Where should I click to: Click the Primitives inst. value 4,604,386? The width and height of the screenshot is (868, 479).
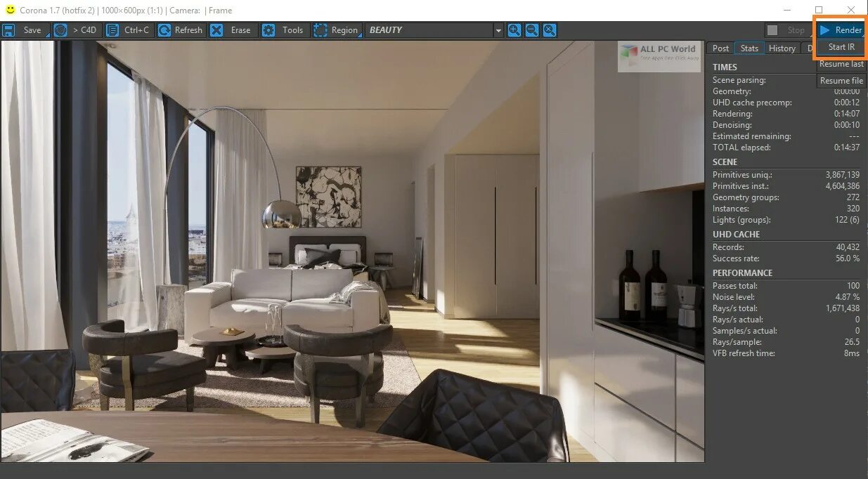(842, 186)
